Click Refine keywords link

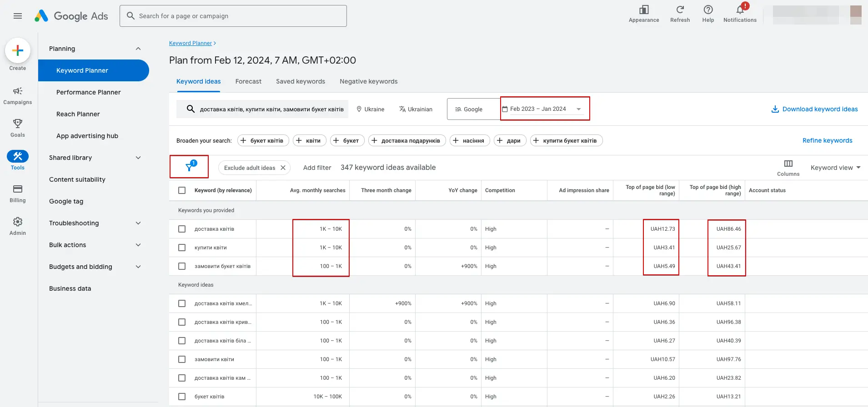click(827, 140)
